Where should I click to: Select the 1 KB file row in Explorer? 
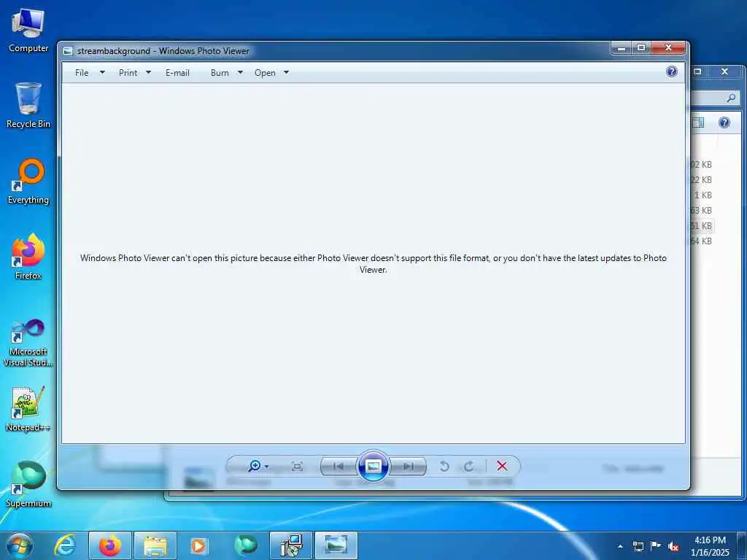click(703, 195)
